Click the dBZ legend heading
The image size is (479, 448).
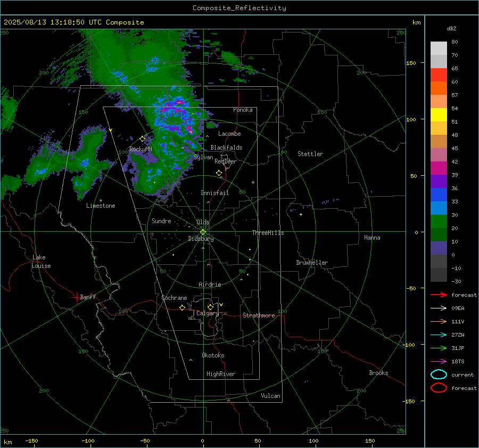(x=451, y=28)
